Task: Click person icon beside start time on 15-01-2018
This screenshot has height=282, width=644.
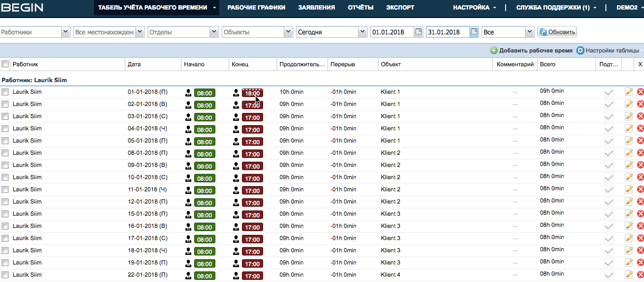Action: (188, 214)
